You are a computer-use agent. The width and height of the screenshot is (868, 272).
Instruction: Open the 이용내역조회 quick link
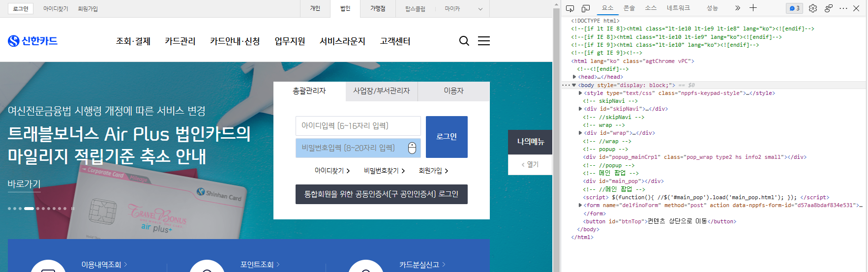pos(104,265)
